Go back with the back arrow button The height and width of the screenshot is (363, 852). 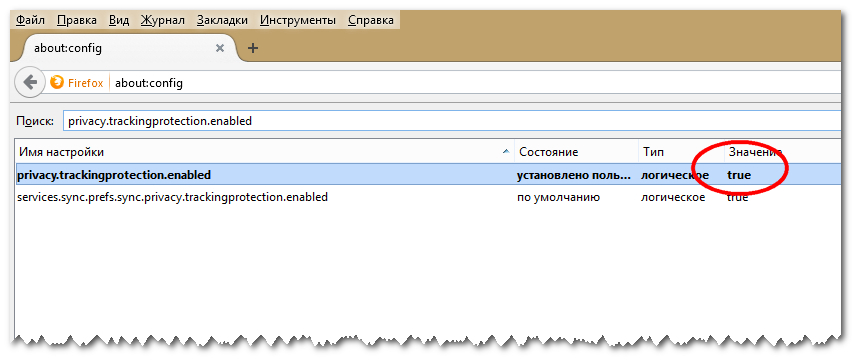[x=30, y=83]
